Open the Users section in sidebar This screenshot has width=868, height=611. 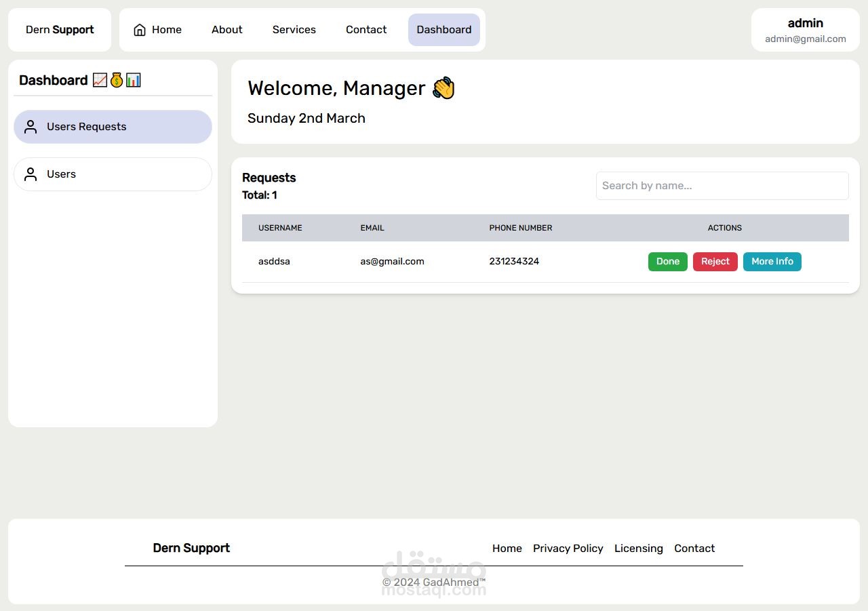113,174
